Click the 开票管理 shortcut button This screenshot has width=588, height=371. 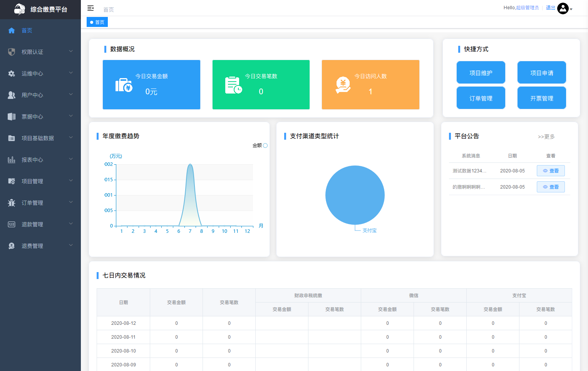tap(542, 98)
